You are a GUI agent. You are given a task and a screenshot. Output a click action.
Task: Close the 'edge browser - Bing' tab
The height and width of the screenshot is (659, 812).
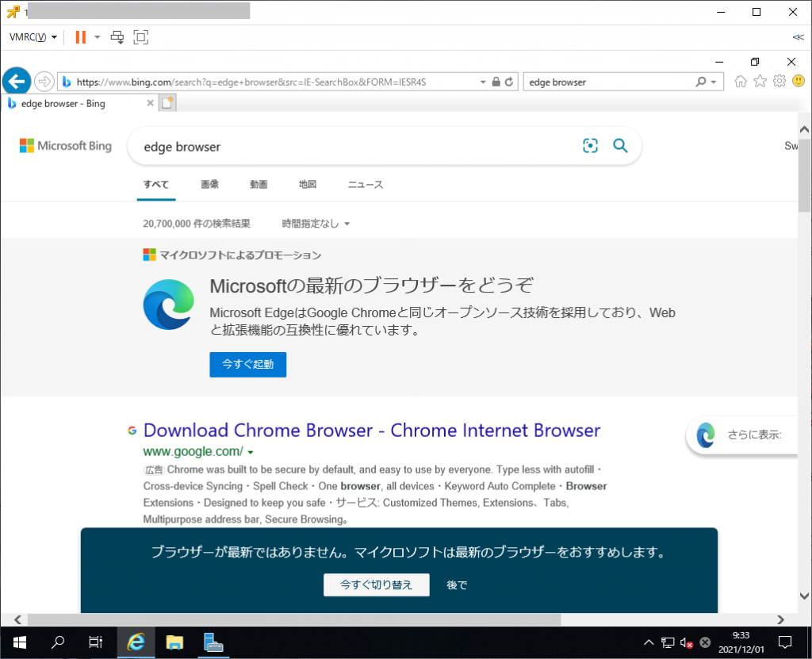click(150, 103)
